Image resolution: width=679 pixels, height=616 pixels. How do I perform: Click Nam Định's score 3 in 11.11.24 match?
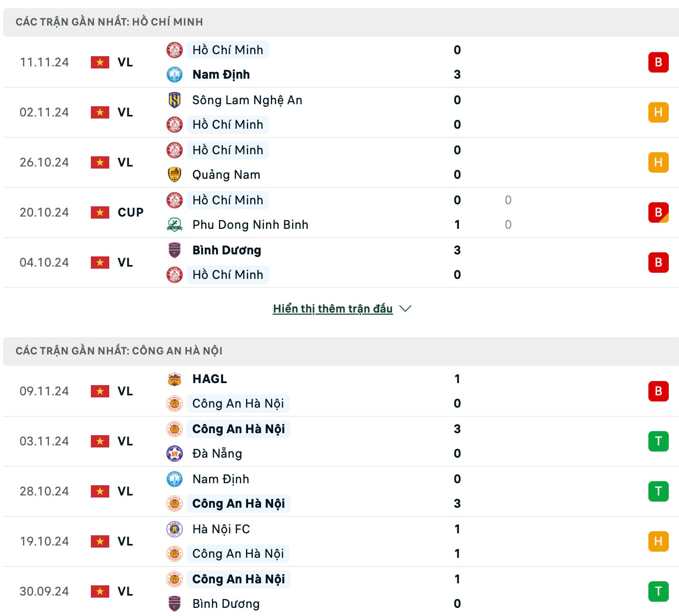(457, 75)
